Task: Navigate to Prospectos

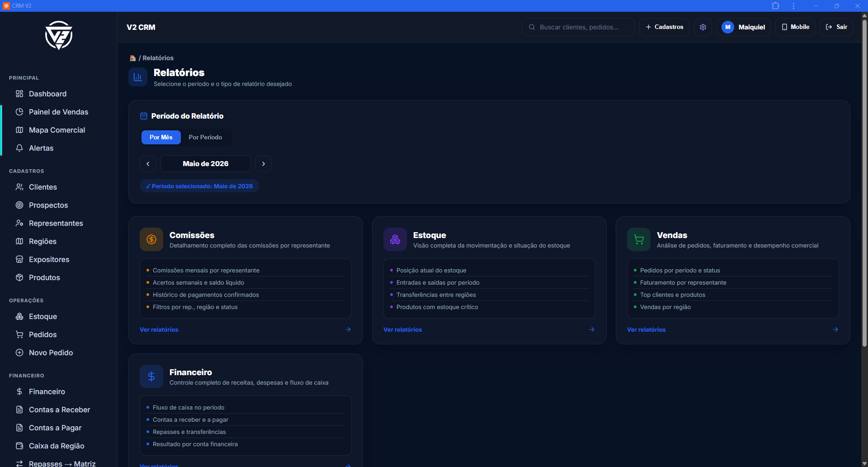Action: (48, 205)
